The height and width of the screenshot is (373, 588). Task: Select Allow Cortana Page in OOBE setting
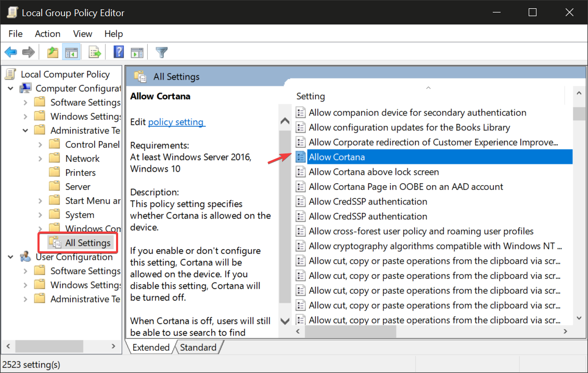click(x=406, y=187)
